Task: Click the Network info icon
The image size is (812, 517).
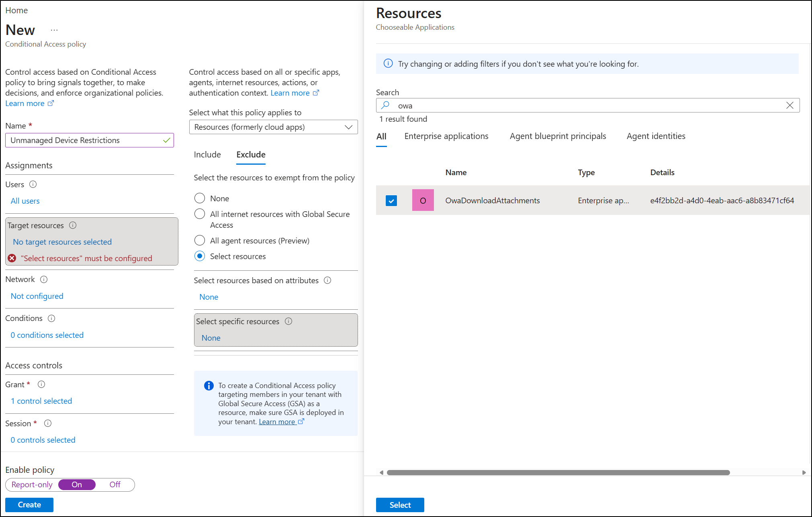Action: point(44,280)
